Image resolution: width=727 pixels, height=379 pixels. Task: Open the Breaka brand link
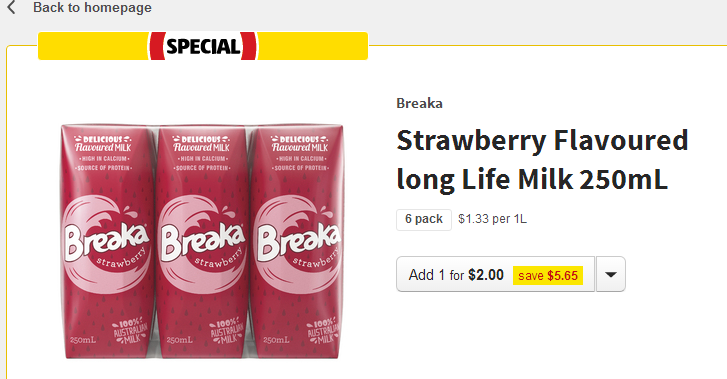click(x=419, y=103)
